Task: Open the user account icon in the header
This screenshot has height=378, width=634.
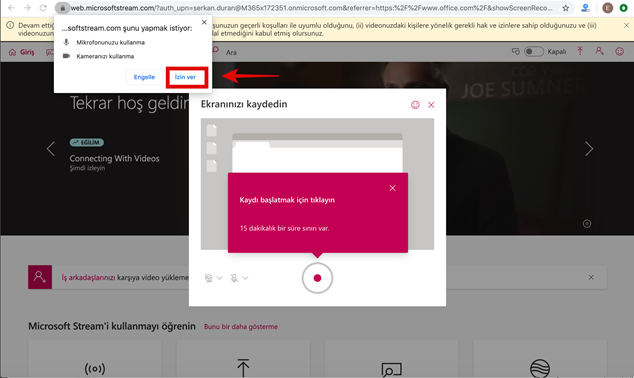Action: tap(599, 51)
